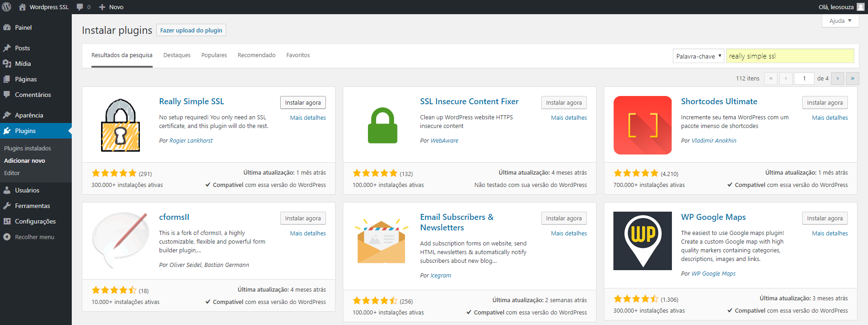Open Posts via the pushpin icon

(7, 48)
